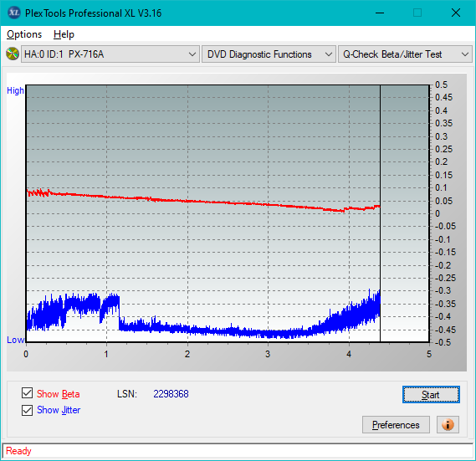Click the red Show Beta label
Image resolution: width=476 pixels, height=461 pixels.
pos(59,394)
